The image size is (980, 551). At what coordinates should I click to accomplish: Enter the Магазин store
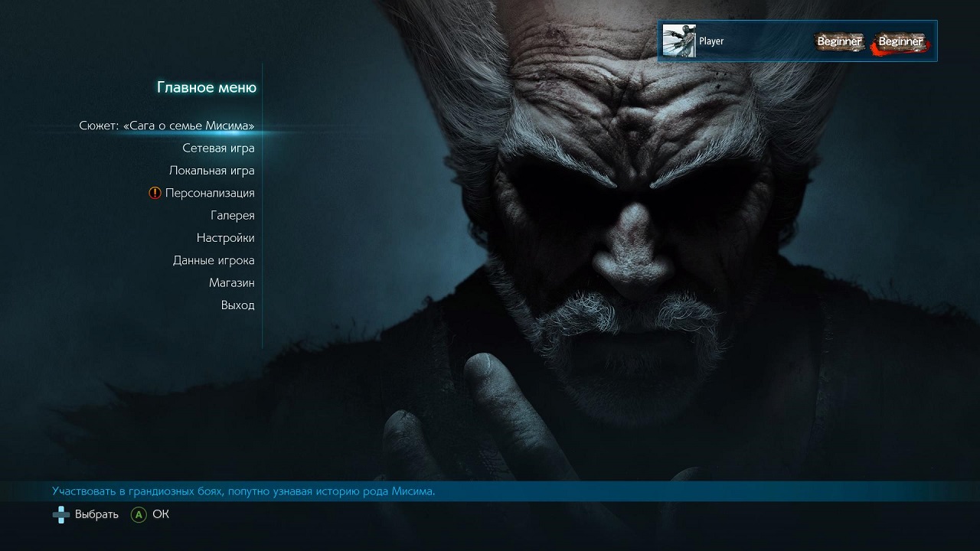pos(231,283)
